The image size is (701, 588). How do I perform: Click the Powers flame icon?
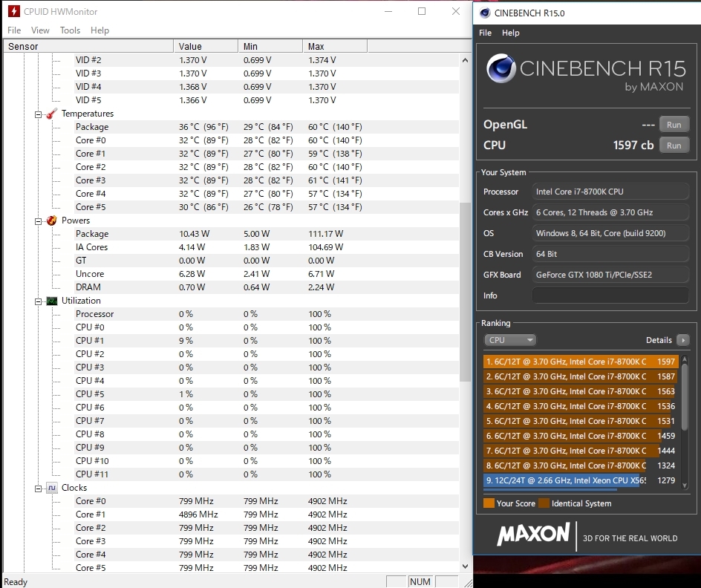click(52, 220)
